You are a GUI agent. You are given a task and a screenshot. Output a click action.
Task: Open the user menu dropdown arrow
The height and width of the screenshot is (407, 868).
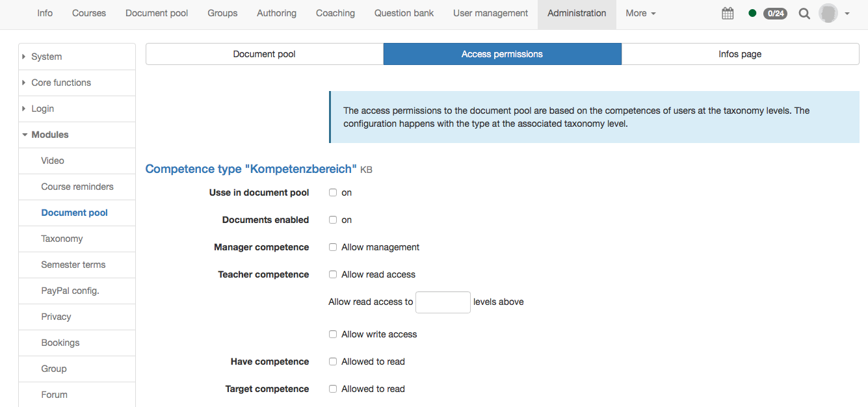(847, 14)
